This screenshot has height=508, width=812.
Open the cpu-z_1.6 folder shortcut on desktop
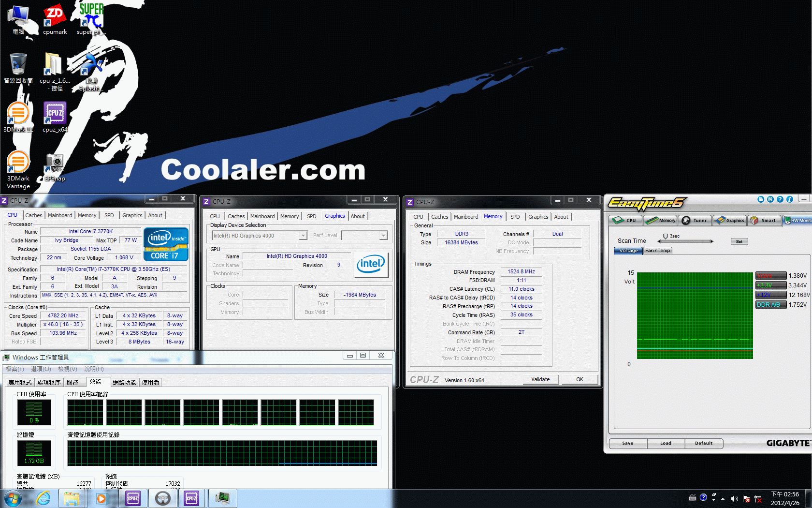click(55, 72)
